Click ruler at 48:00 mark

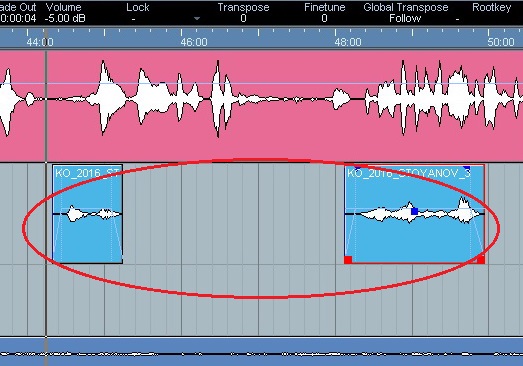348,42
